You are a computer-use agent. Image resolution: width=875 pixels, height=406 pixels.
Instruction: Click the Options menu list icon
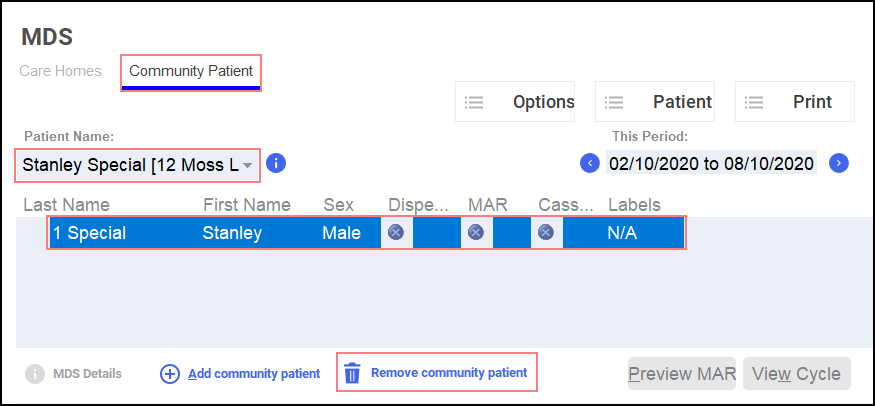coord(475,102)
